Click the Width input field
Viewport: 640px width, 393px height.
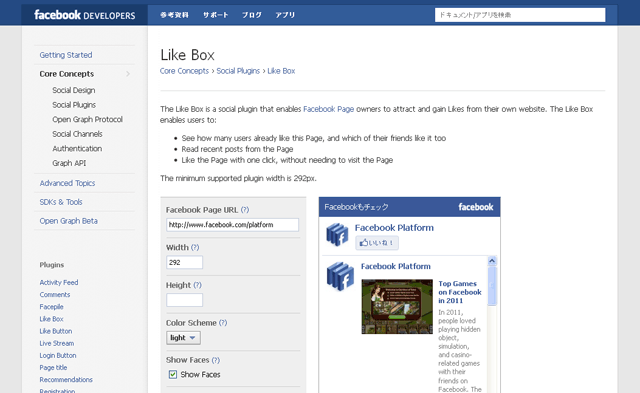(184, 262)
